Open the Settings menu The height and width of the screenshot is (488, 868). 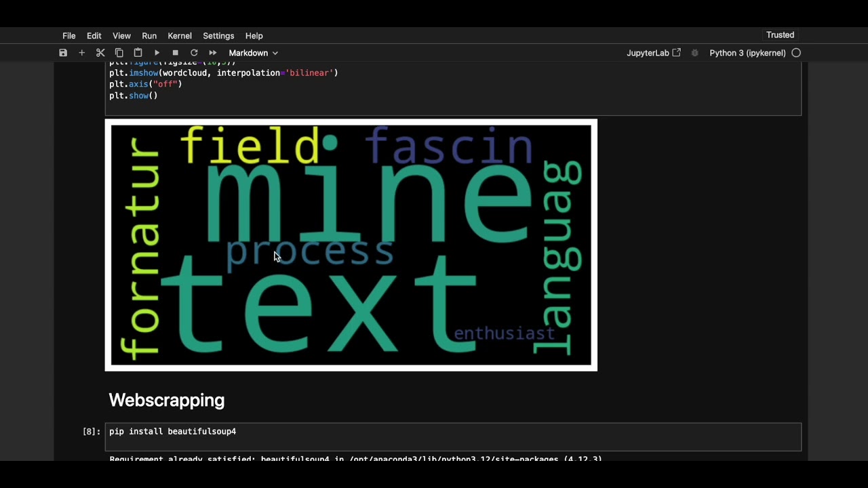(x=218, y=36)
